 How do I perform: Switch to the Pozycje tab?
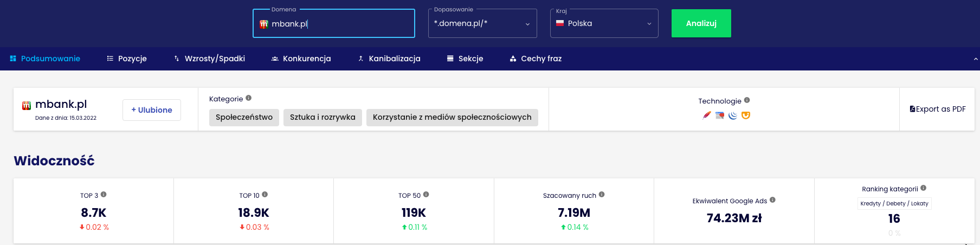click(127, 59)
